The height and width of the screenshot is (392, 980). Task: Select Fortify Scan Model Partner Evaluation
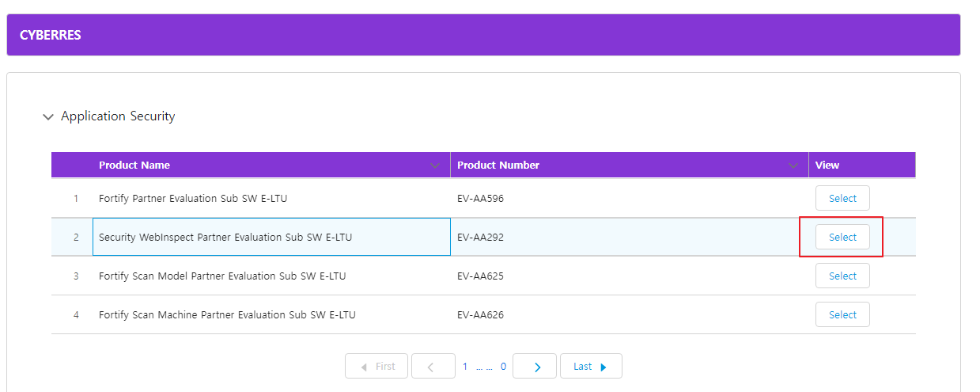842,276
